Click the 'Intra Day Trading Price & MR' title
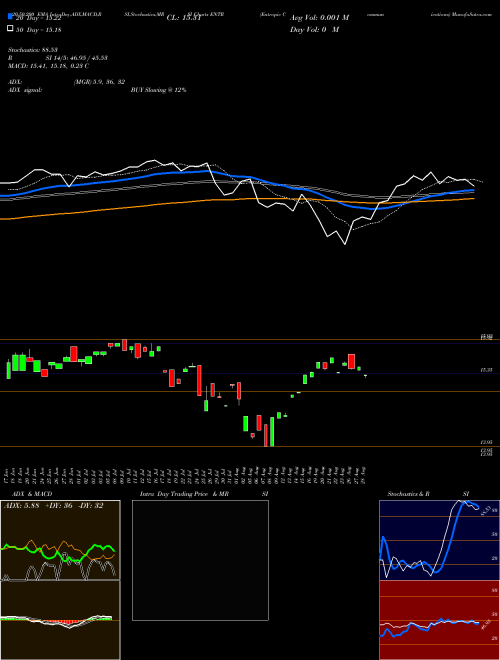Image resolution: width=500 pixels, height=660 pixels. pyautogui.click(x=184, y=494)
